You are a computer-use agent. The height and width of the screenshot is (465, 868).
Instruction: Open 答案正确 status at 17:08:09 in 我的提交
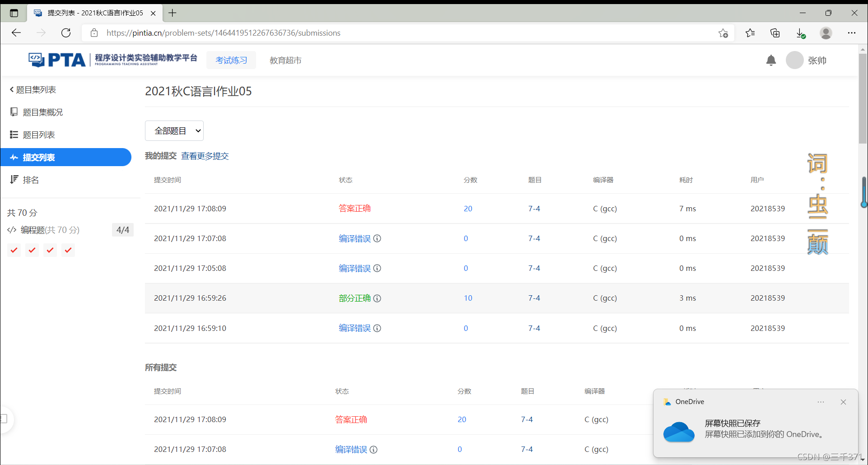pos(355,209)
